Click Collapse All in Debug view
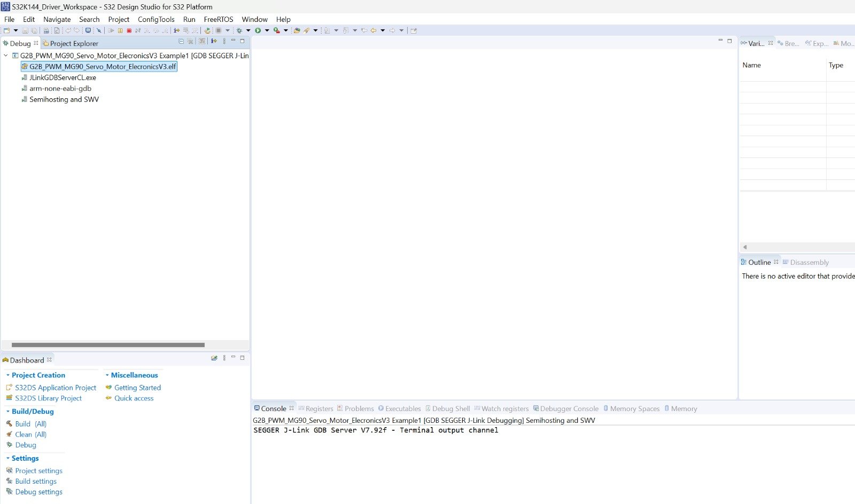Screen dimensions: 855x504 pyautogui.click(x=181, y=41)
